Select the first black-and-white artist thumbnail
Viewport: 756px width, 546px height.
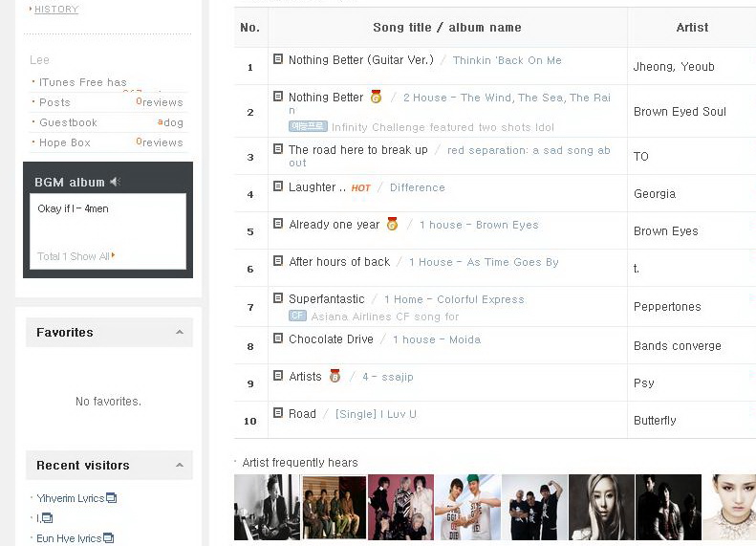[x=267, y=507]
